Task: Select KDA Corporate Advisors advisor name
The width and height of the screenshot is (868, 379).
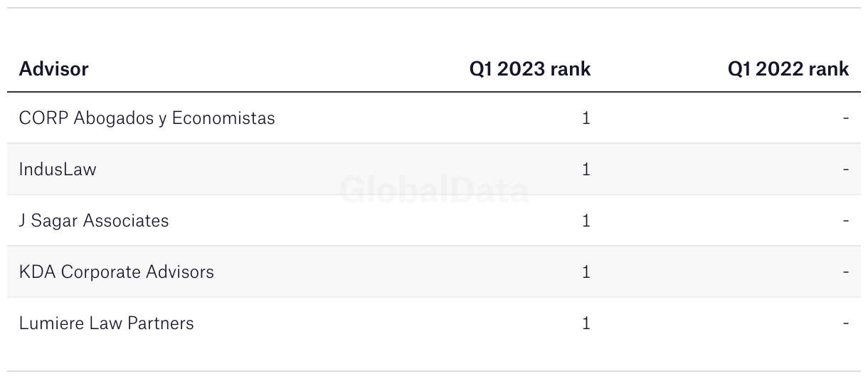Action: coord(117,272)
